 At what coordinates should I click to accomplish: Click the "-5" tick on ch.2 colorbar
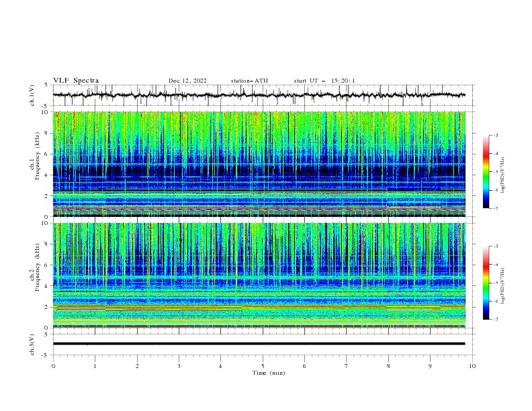[x=495, y=283]
